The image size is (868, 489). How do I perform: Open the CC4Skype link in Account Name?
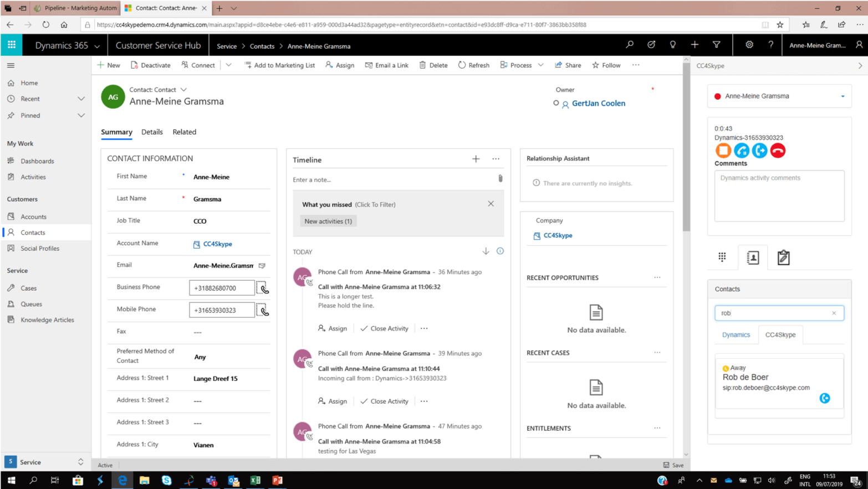click(x=217, y=244)
